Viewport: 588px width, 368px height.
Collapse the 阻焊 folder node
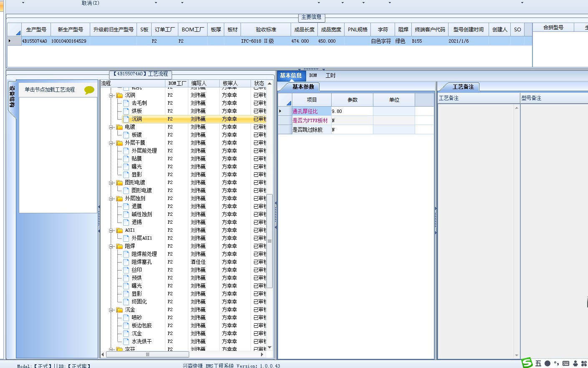click(x=112, y=246)
